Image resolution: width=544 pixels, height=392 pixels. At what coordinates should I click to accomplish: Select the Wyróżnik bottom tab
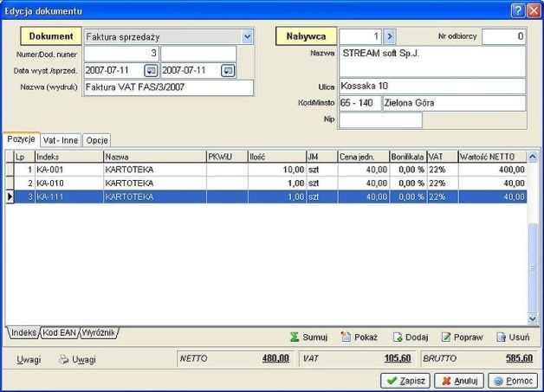click(99, 333)
